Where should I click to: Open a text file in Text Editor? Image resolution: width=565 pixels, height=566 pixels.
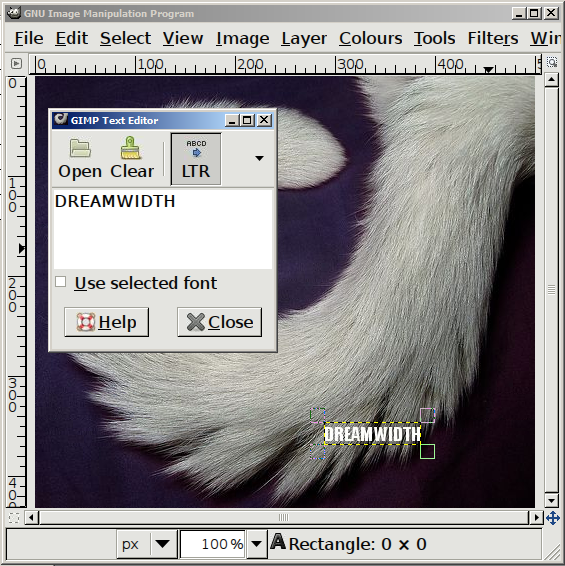80,159
